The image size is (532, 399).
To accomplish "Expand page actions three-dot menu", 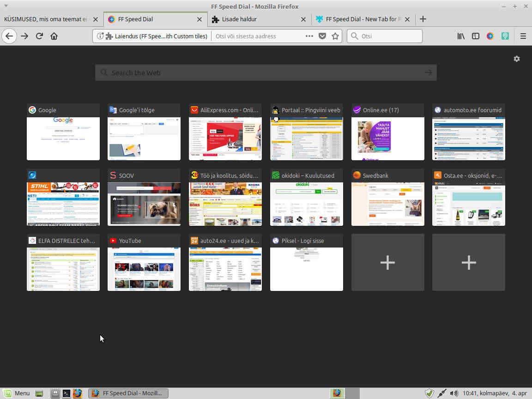I will point(309,36).
